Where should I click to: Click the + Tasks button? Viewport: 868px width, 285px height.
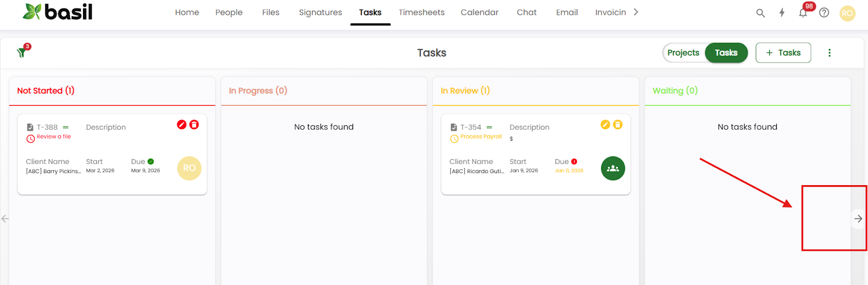[783, 53]
